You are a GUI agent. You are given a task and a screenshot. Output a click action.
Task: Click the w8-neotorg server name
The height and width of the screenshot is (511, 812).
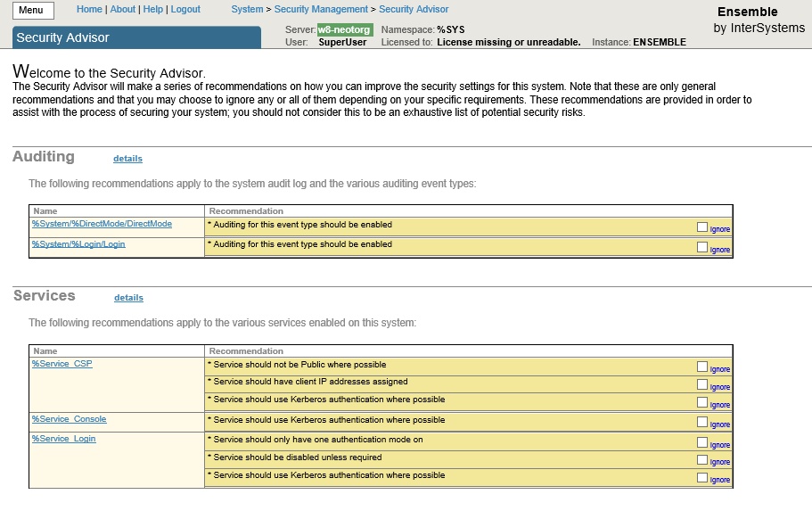[344, 29]
